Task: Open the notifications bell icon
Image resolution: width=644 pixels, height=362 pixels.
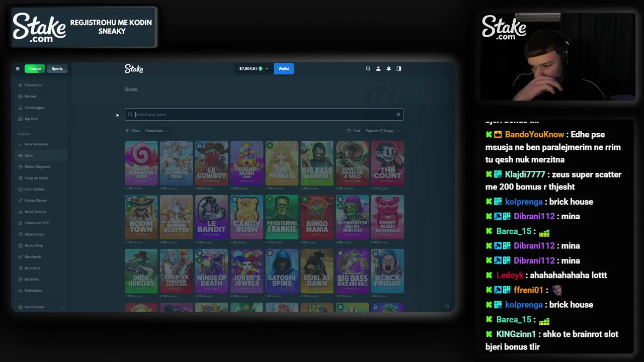Action: [x=388, y=69]
